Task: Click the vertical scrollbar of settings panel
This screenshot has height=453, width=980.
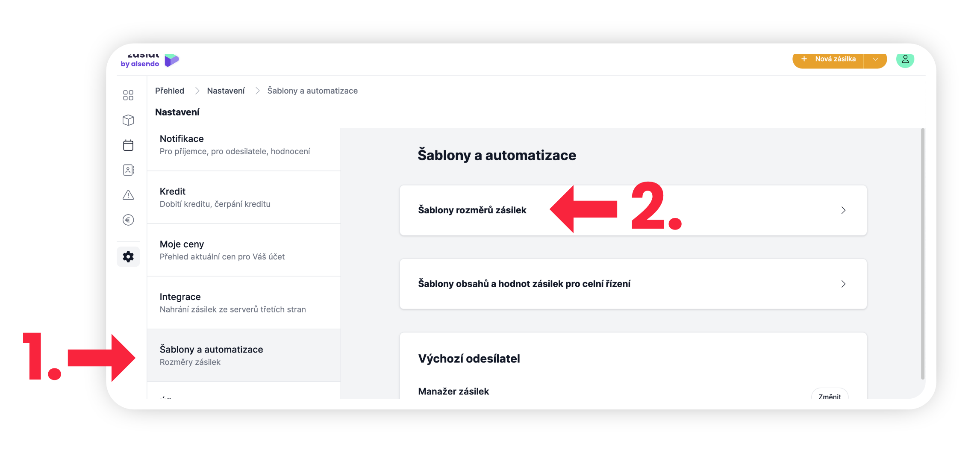Action: point(922,253)
